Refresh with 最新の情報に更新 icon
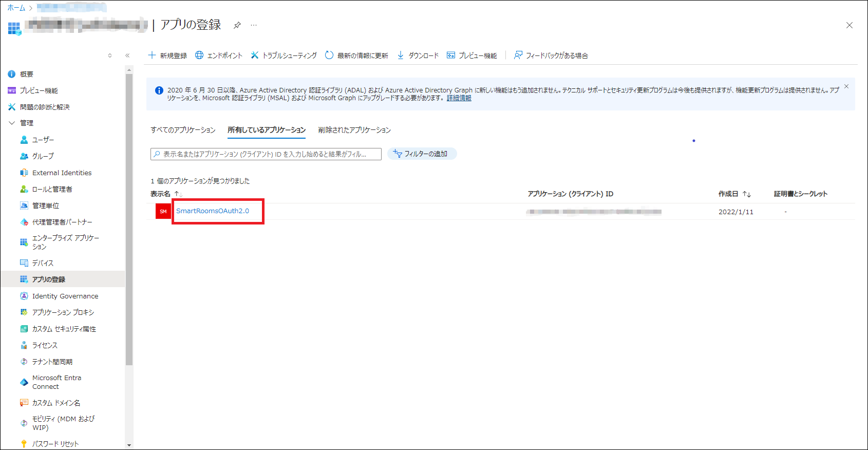Screen dimensions: 868x450 (329, 55)
